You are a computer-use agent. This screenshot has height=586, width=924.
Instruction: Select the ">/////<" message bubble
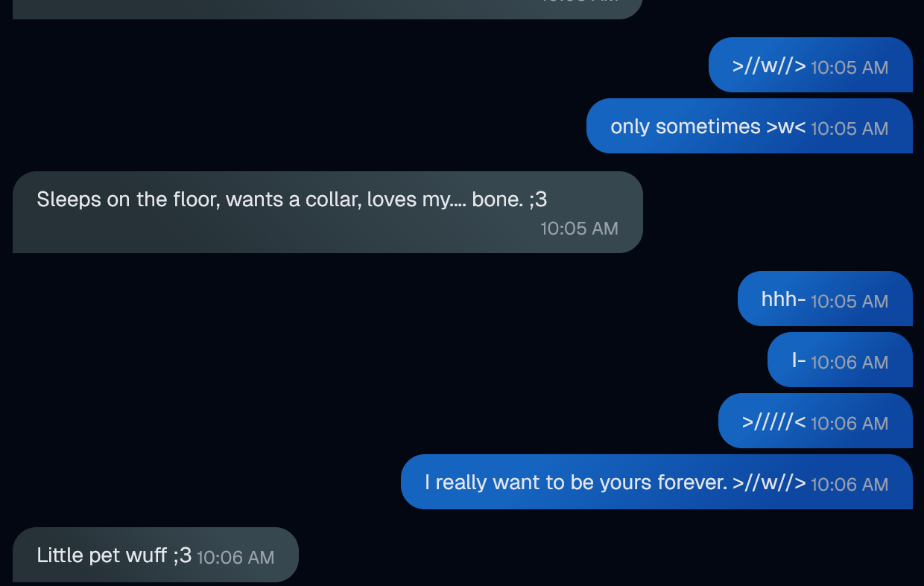(x=773, y=421)
